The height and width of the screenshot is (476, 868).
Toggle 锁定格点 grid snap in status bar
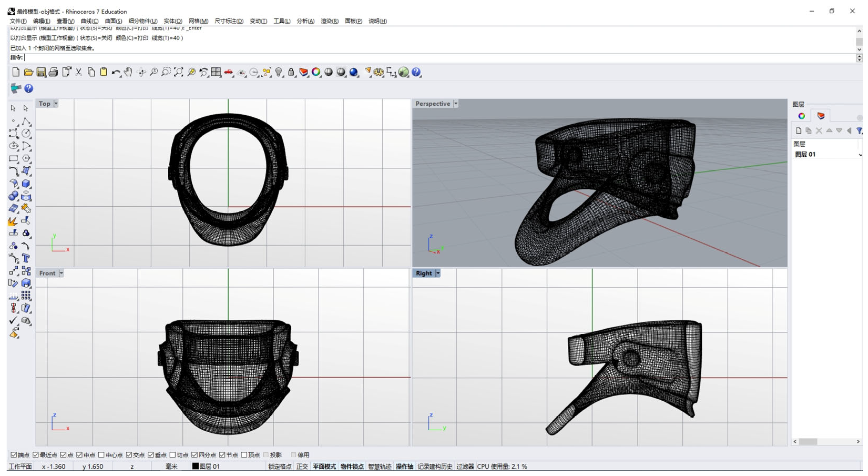tap(280, 466)
